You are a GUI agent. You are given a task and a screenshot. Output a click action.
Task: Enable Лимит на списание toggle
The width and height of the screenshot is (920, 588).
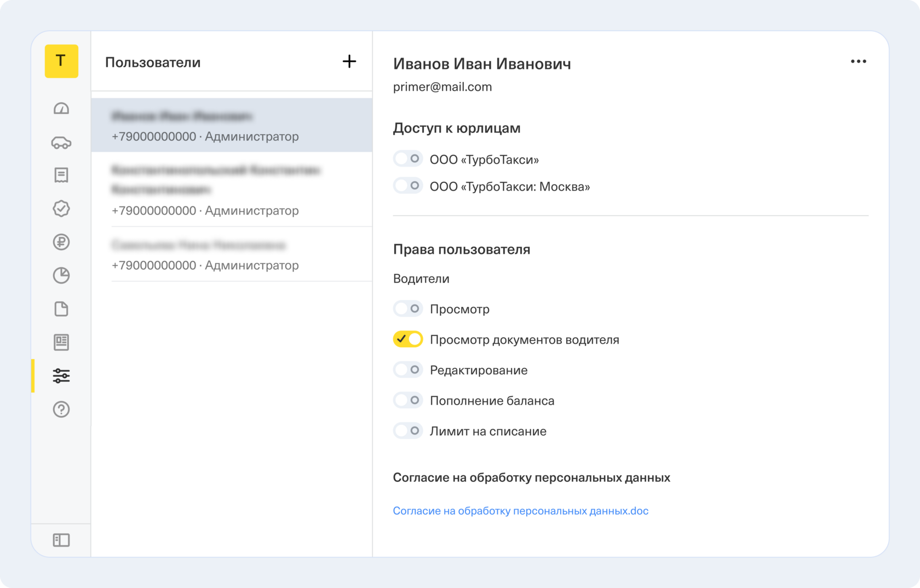408,431
